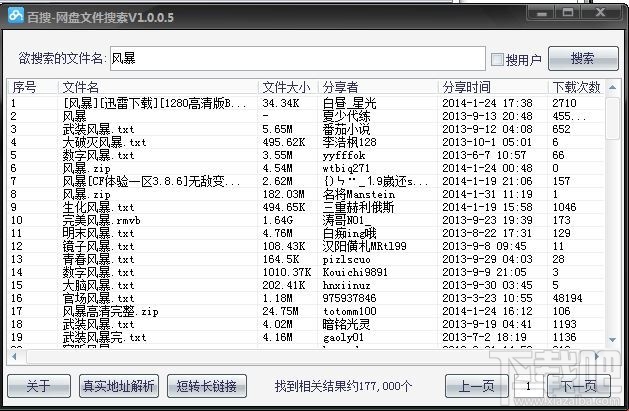Click the 搜索 button

coord(583,59)
